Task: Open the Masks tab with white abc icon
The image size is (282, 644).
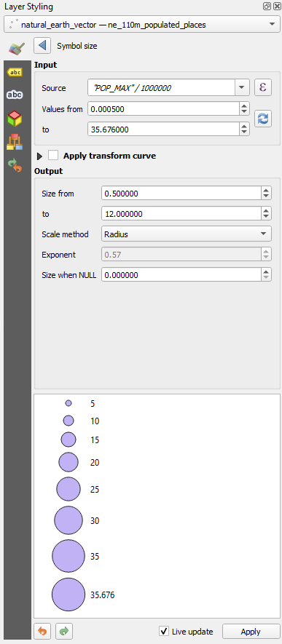Action: point(15,95)
